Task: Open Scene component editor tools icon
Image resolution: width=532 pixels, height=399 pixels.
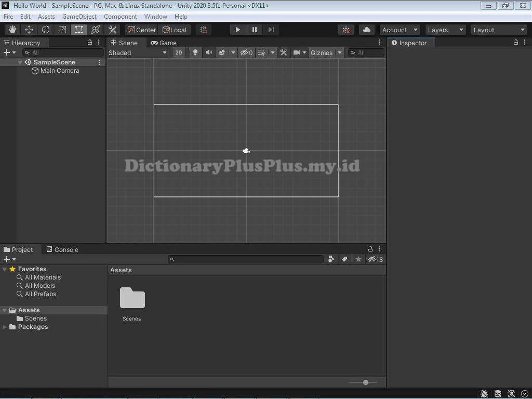Action: click(x=283, y=52)
